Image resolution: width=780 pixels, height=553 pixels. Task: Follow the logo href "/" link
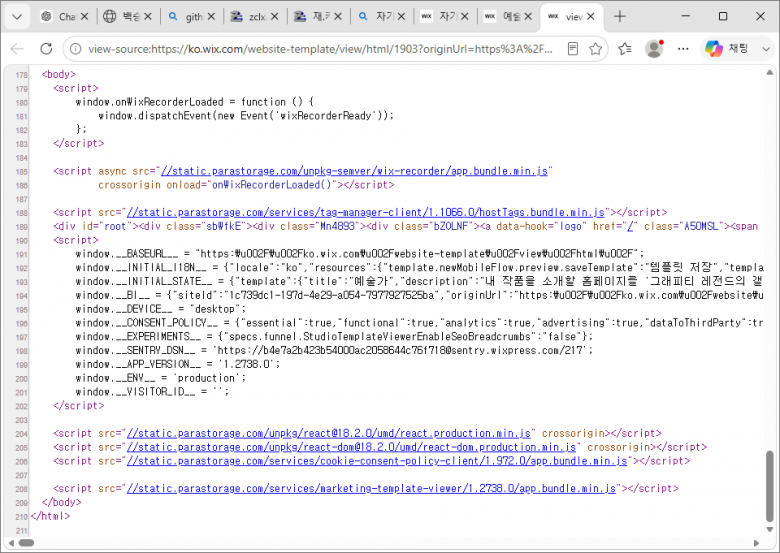point(631,226)
